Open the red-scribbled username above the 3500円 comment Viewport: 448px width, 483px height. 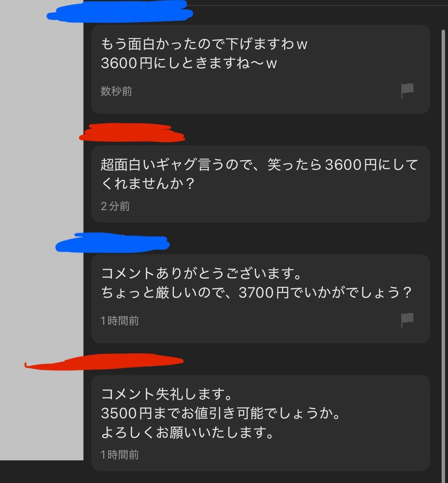coord(104,361)
